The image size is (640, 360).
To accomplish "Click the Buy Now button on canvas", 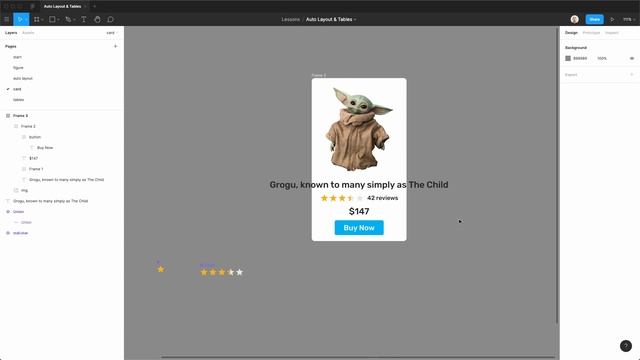I will pyautogui.click(x=359, y=228).
